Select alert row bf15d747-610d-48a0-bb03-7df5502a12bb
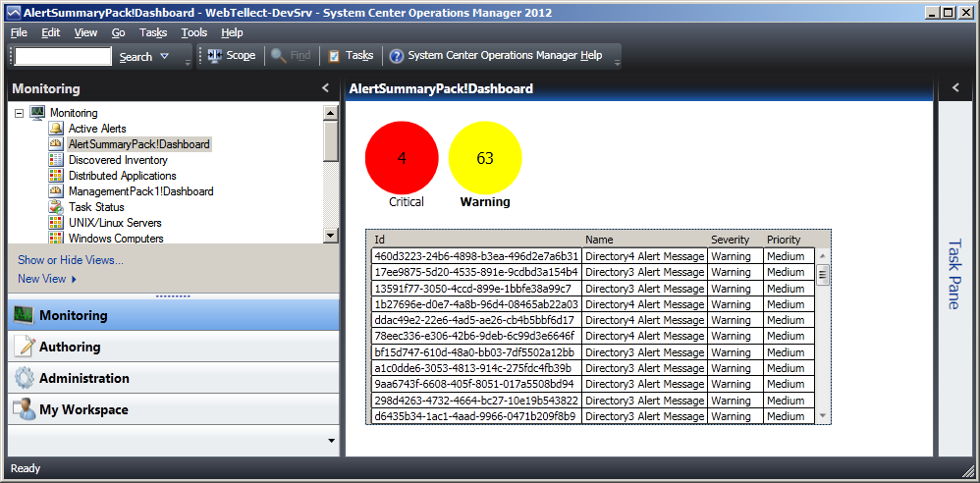This screenshot has width=980, height=483. tap(592, 352)
